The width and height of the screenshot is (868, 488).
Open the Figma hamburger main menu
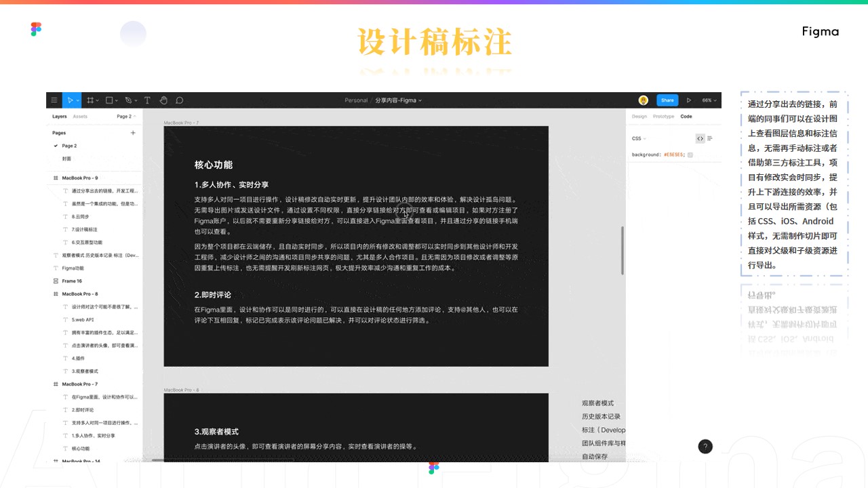[x=54, y=100]
